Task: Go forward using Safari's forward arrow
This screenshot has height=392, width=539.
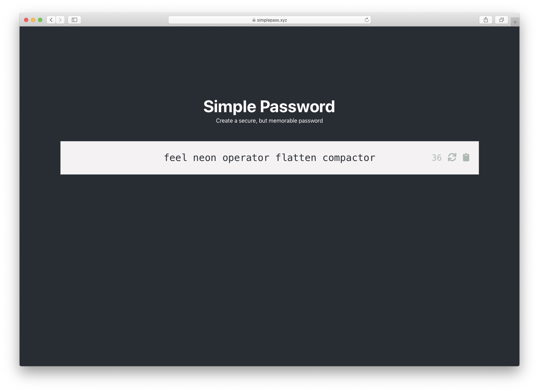Action: 60,20
